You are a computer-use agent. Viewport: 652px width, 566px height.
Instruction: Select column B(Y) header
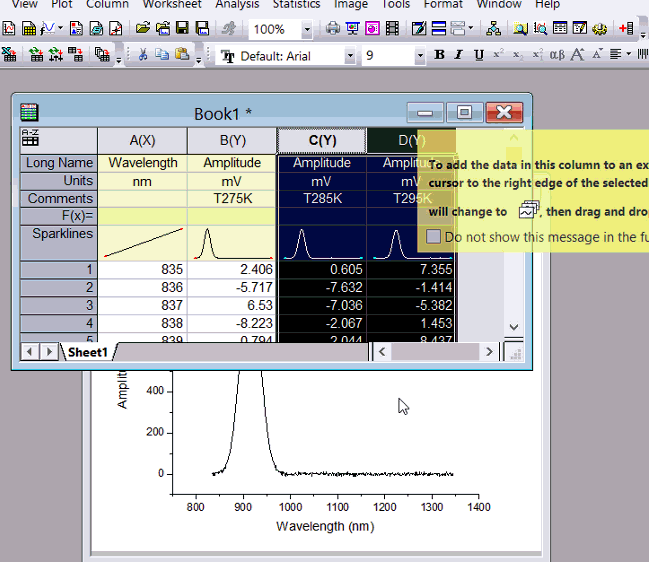click(232, 141)
